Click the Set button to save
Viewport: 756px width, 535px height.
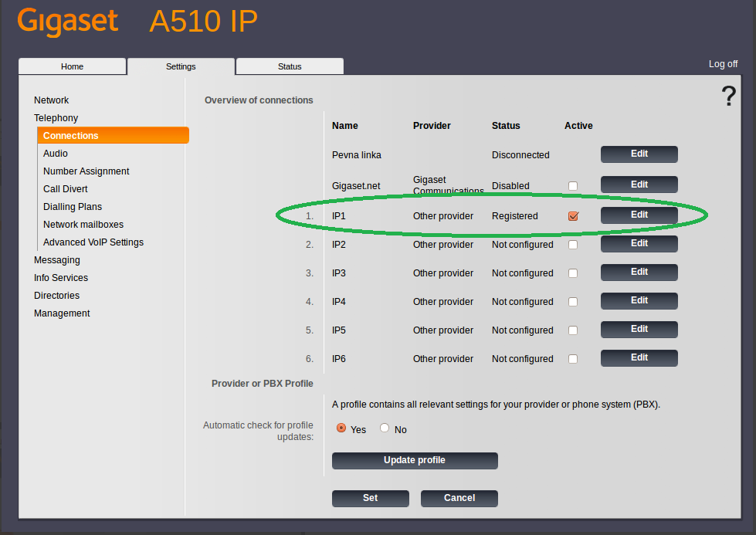point(370,498)
